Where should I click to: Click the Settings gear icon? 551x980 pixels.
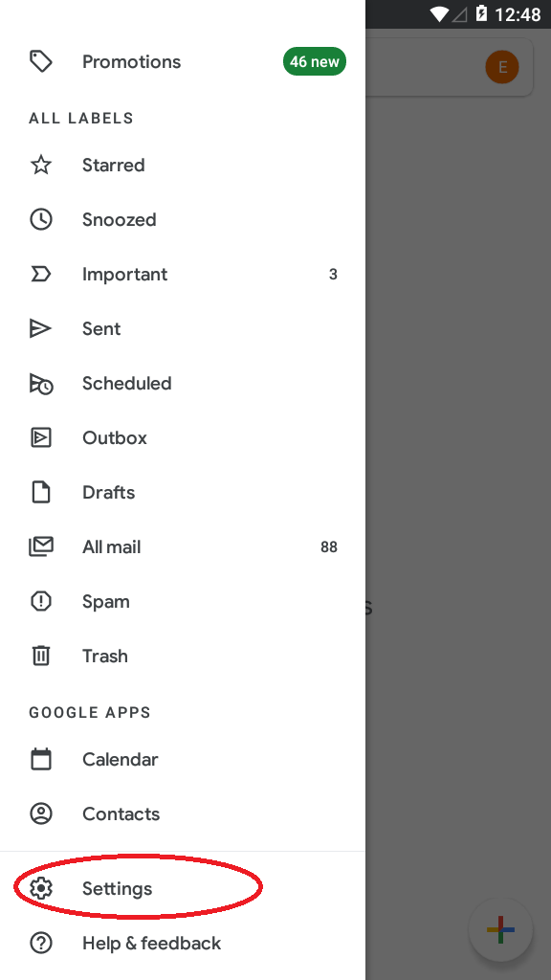point(41,888)
